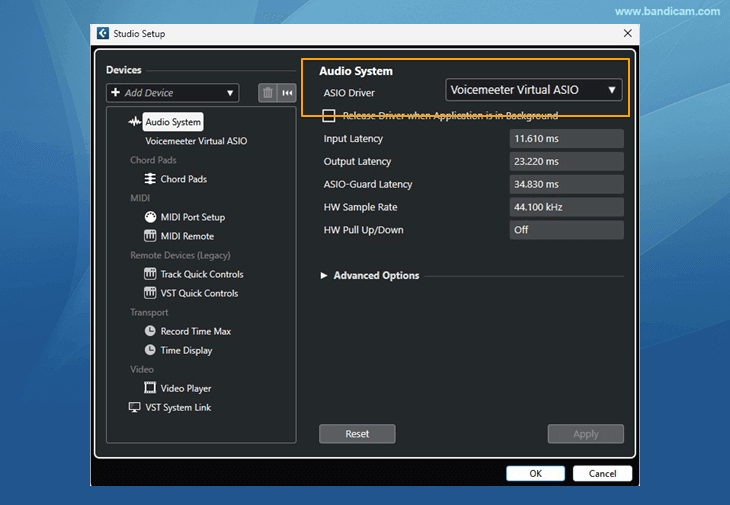The width and height of the screenshot is (730, 505).
Task: Enable Release Driver when Application in Background
Action: [329, 116]
